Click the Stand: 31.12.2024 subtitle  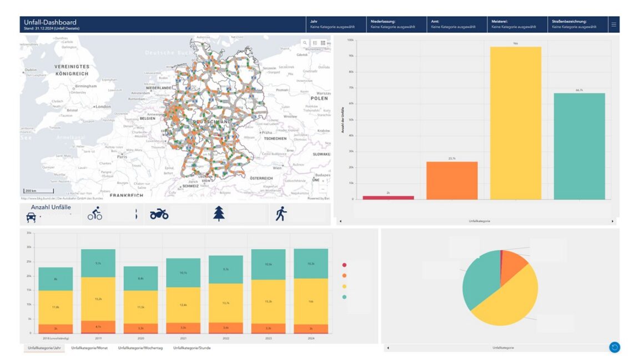tap(52, 29)
